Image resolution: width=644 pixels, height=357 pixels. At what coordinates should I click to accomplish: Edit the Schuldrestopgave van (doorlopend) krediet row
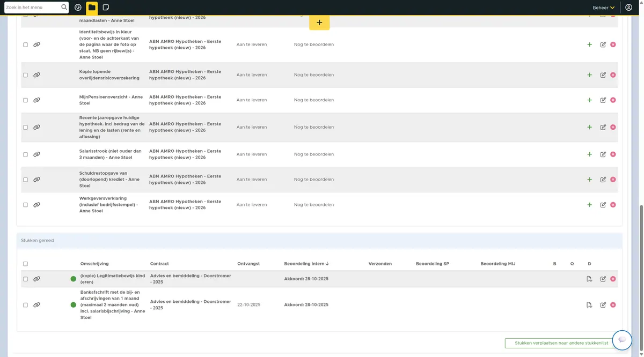603,180
